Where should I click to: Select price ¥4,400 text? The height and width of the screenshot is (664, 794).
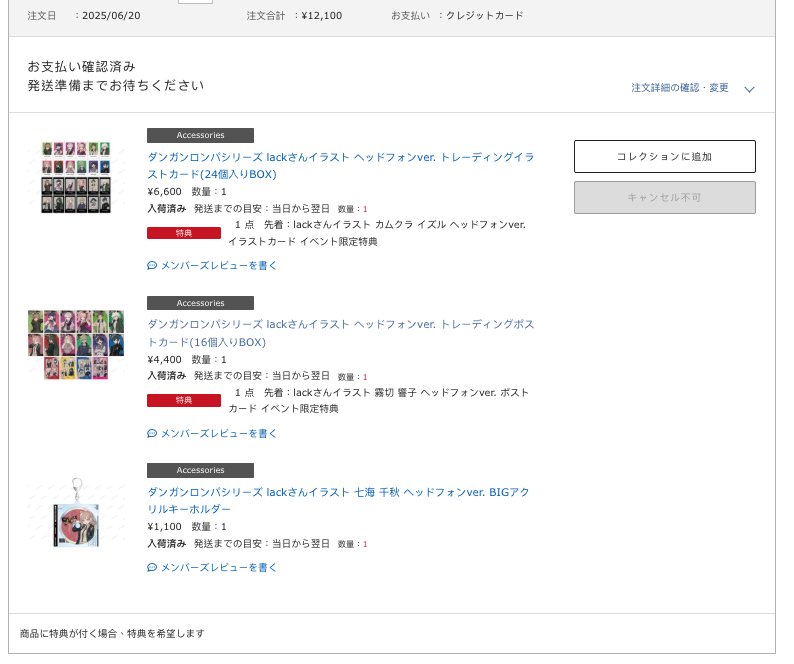[x=165, y=360]
